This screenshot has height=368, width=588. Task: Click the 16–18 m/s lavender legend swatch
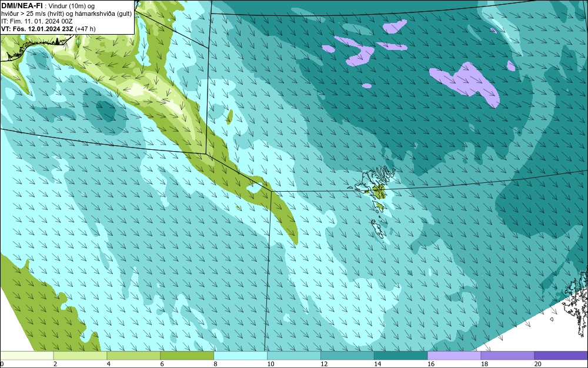tap(454, 356)
